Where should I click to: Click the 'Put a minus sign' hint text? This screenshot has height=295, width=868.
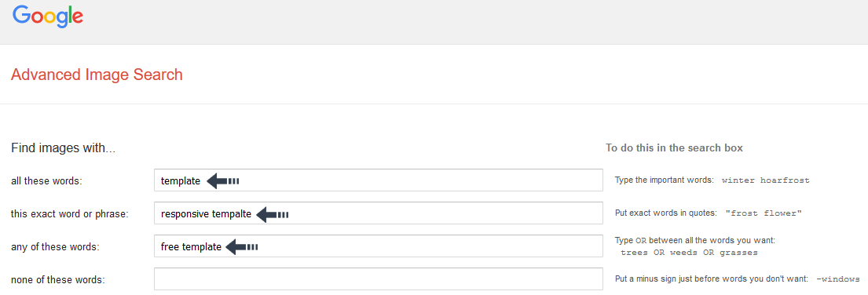712,279
